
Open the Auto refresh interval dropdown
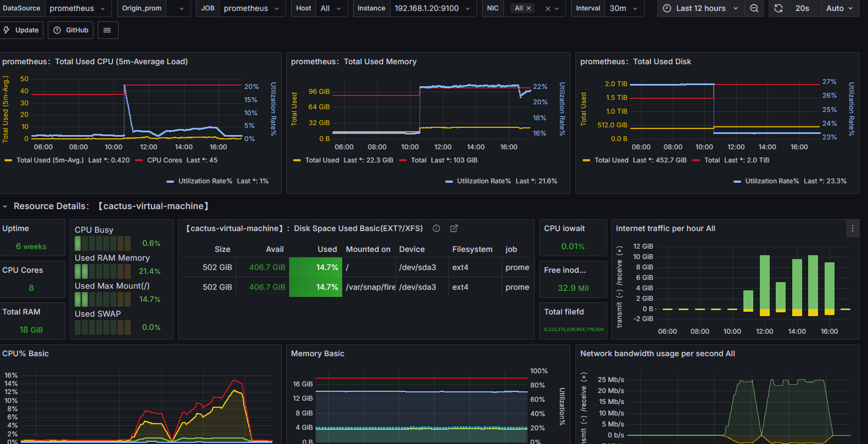pyautogui.click(x=839, y=8)
